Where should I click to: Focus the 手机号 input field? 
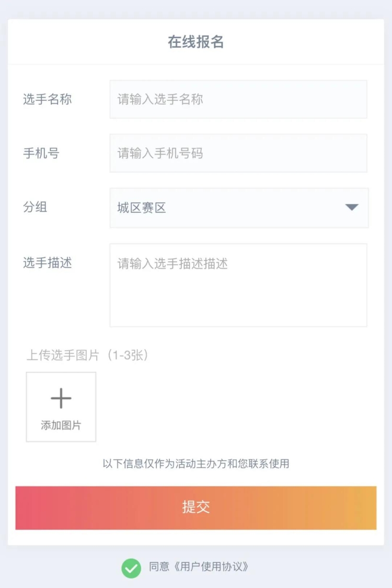[x=238, y=153]
